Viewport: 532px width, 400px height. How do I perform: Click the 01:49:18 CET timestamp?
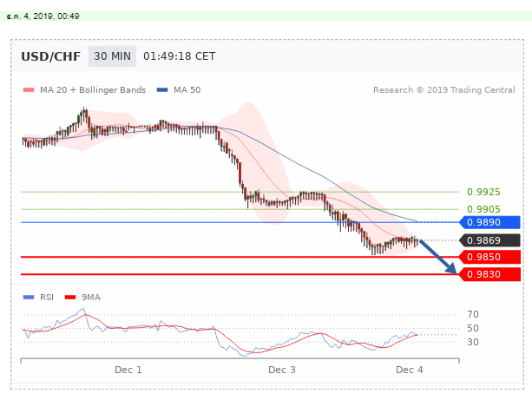tap(179, 56)
